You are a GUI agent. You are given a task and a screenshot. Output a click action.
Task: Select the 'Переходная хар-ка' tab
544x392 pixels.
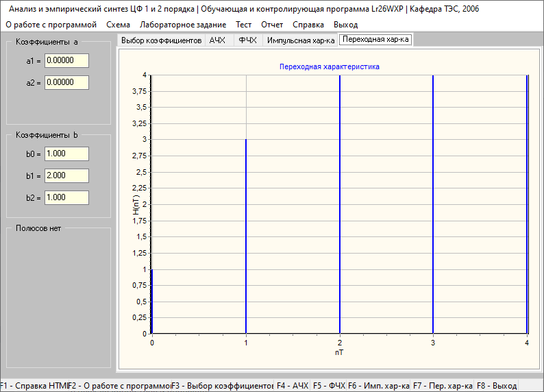(375, 39)
